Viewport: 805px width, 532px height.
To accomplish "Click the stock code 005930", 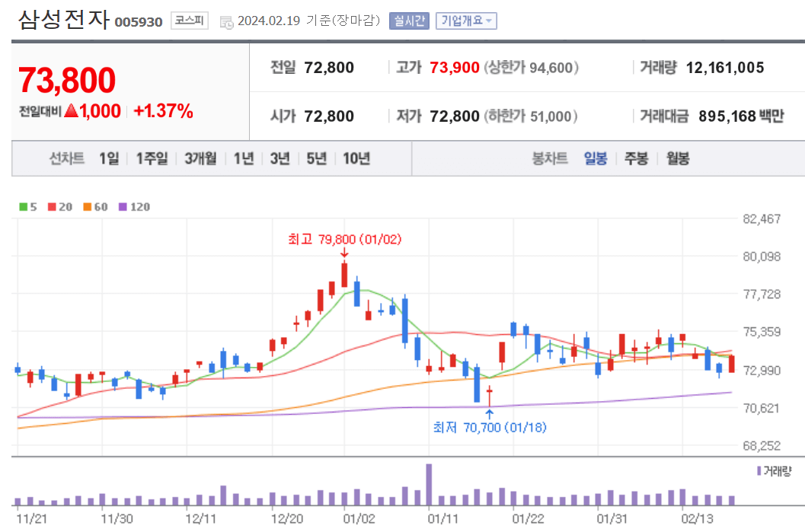I will [x=139, y=22].
